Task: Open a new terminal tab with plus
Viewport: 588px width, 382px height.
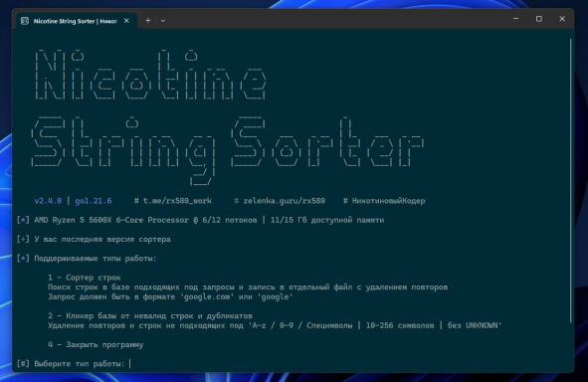Action: (x=148, y=21)
